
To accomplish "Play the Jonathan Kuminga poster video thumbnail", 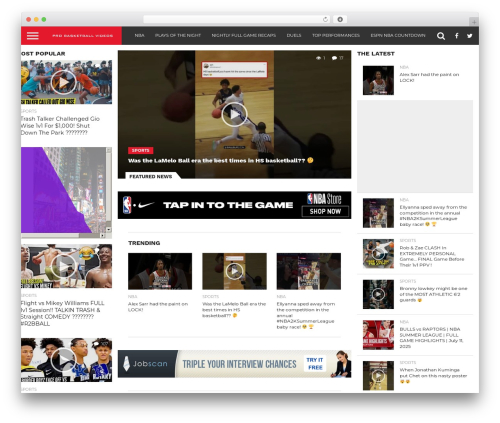I will (x=378, y=376).
